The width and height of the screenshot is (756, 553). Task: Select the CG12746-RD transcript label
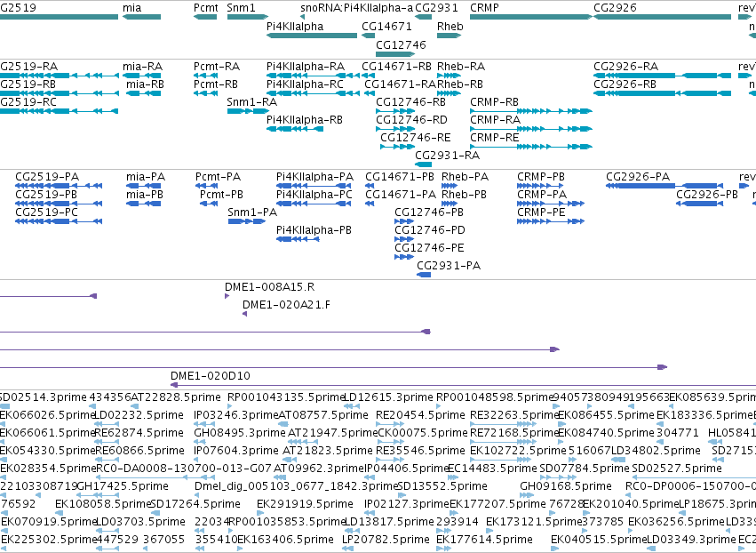click(411, 120)
